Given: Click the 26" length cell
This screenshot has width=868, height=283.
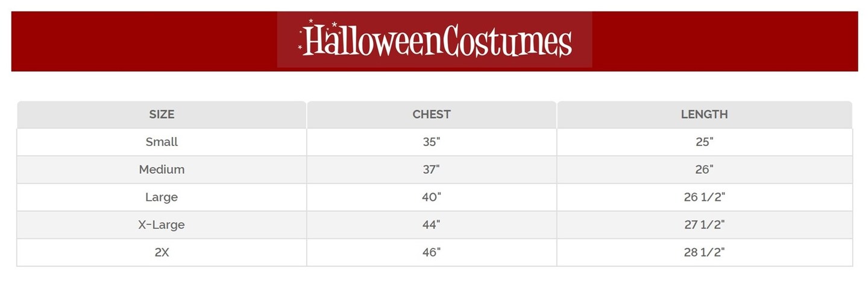Looking at the screenshot, I should click(x=704, y=170).
